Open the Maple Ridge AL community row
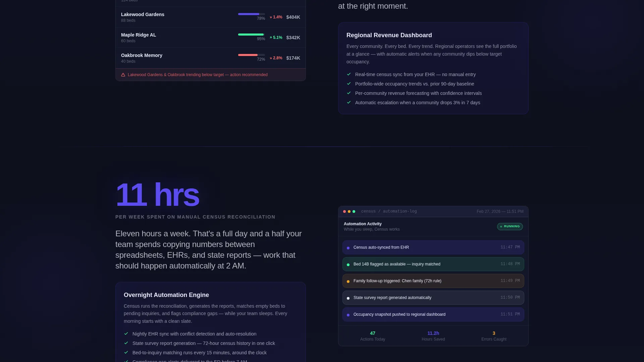The image size is (644, 362). 211,38
